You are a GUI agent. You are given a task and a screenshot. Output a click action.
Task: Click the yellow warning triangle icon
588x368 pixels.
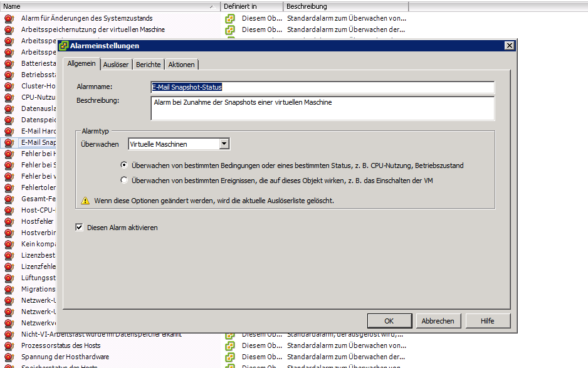[86, 201]
